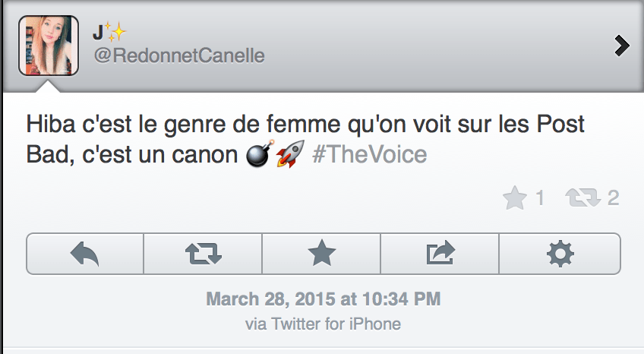Screen dimensions: 644x354
Task: Click the user's profile avatar picture
Action: [49, 46]
